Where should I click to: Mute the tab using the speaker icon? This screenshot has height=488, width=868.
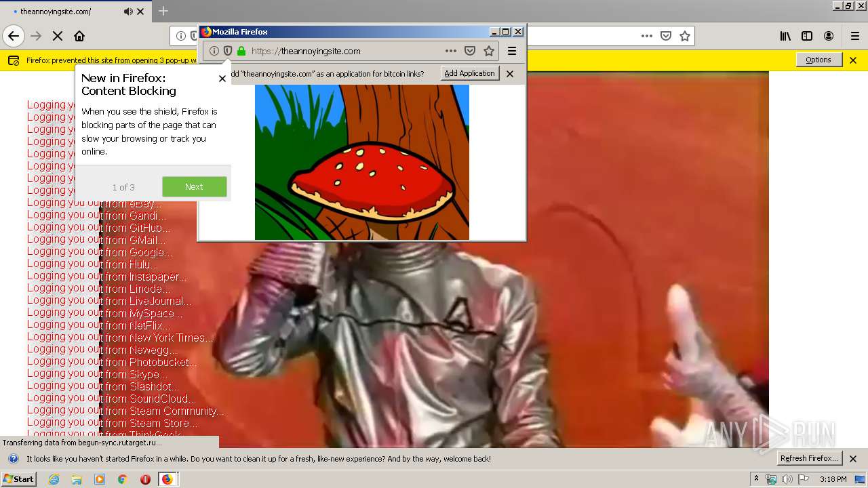click(x=128, y=12)
